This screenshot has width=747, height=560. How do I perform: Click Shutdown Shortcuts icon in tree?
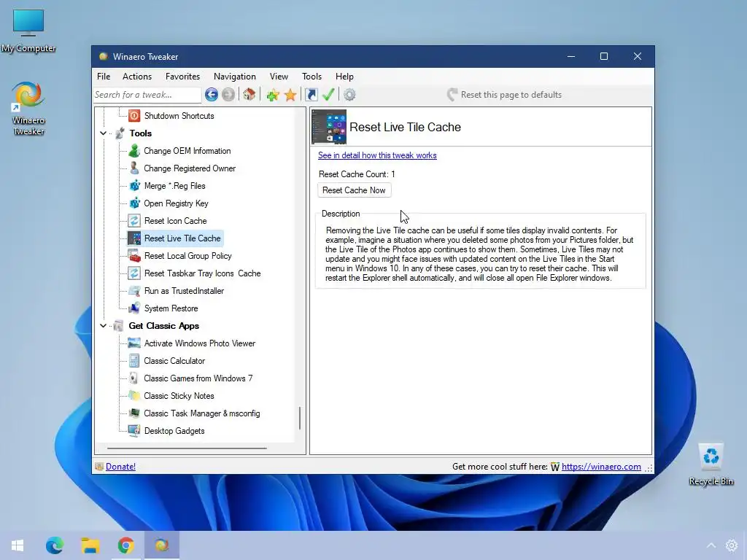click(x=134, y=116)
